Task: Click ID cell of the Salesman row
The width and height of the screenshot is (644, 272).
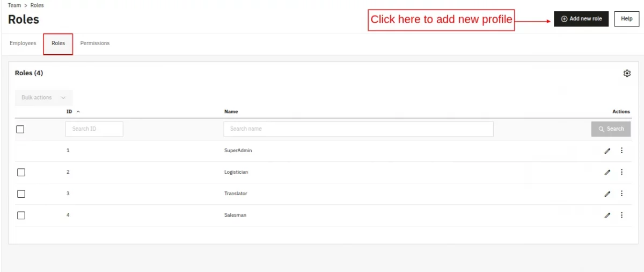Action: coord(68,215)
